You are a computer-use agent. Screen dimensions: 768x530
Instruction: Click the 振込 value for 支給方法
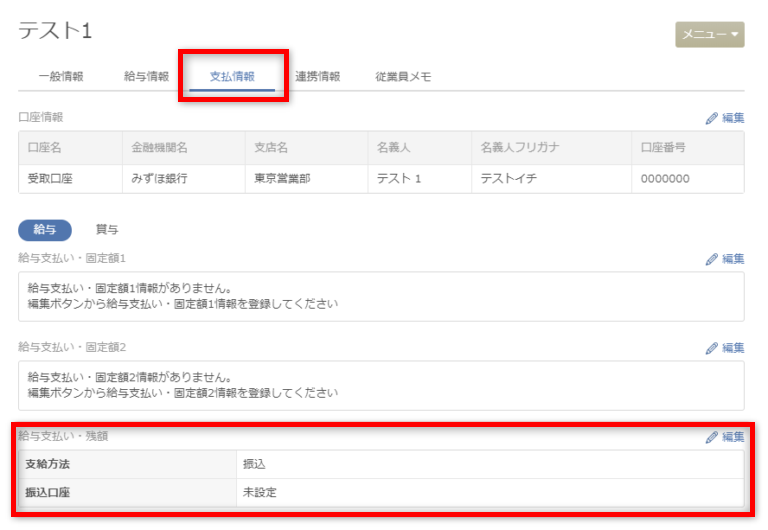(254, 464)
